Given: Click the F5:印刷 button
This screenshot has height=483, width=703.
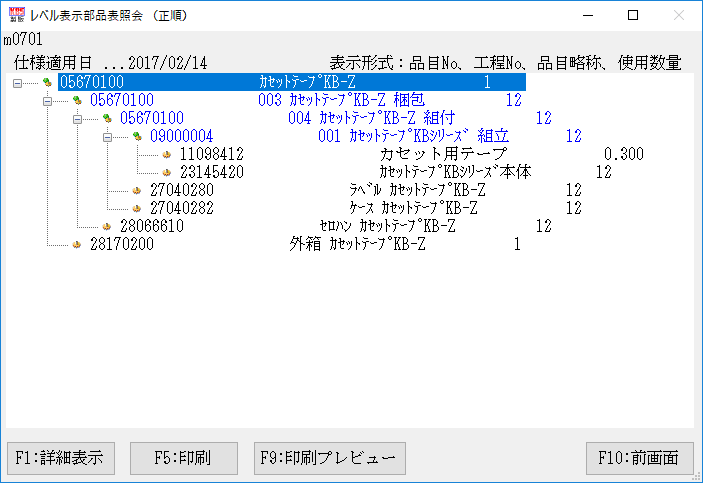Looking at the screenshot, I should click(x=184, y=458).
